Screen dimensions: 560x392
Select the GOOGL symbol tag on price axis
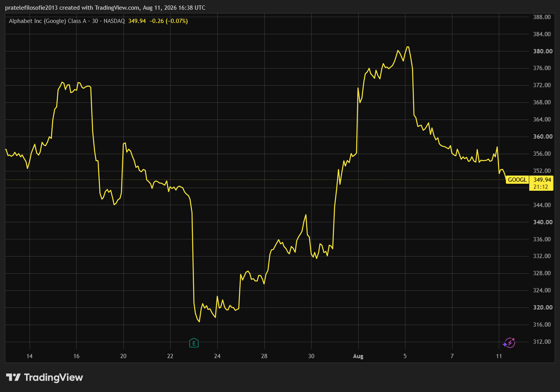517,180
